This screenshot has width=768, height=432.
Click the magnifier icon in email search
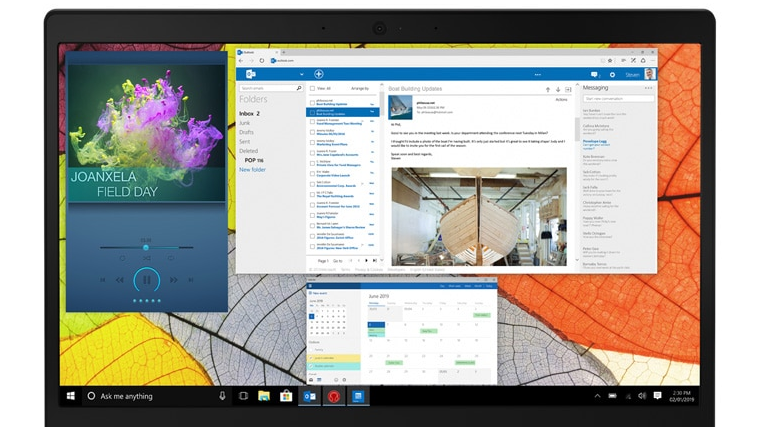[x=299, y=88]
